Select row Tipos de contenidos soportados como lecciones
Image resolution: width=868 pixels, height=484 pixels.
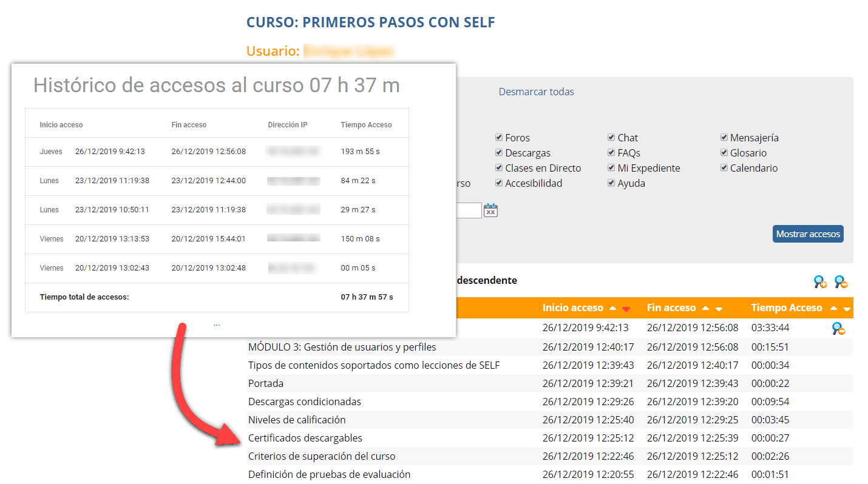click(x=549, y=366)
